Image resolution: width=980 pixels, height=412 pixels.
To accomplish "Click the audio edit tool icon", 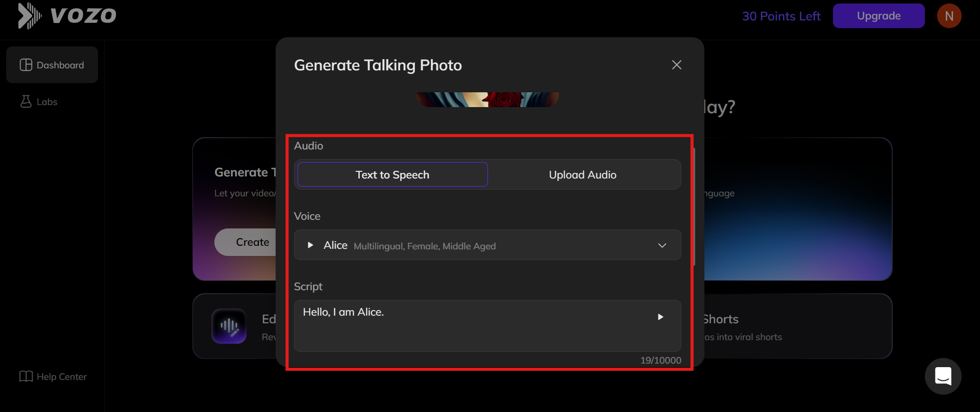I will [x=229, y=326].
